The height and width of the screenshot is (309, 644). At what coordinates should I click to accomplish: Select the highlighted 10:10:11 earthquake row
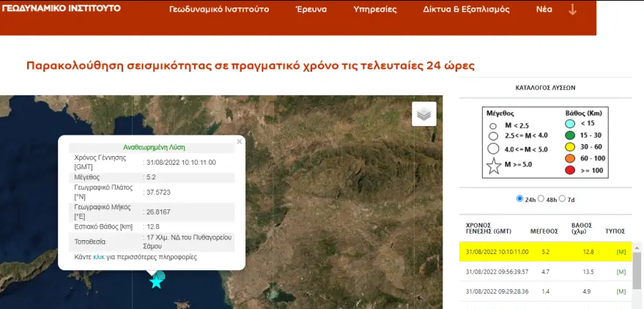[542, 252]
